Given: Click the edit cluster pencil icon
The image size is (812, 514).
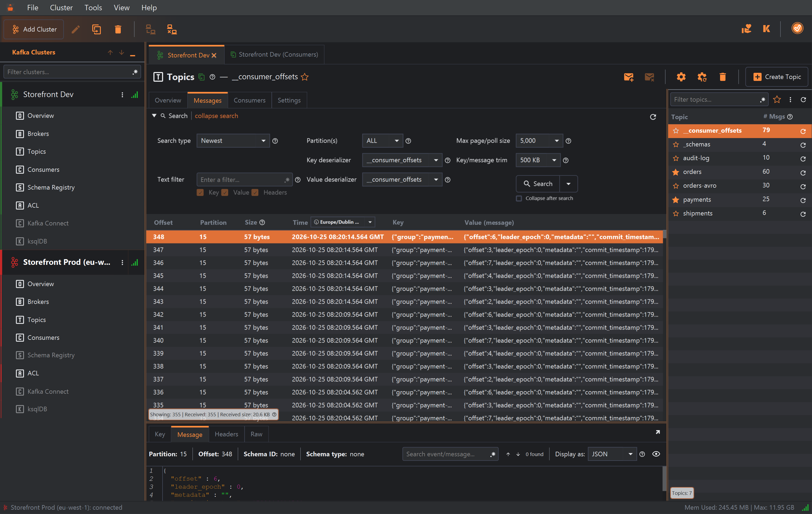Looking at the screenshot, I should click(x=75, y=29).
